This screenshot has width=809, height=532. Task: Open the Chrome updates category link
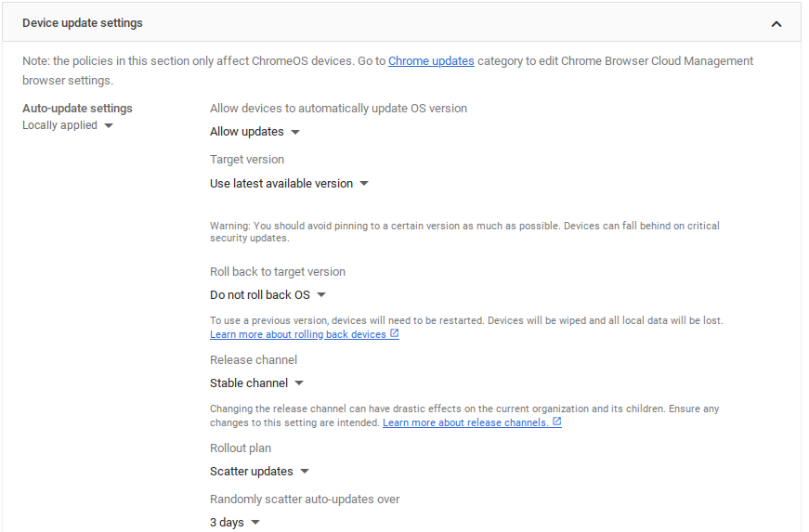(x=431, y=61)
